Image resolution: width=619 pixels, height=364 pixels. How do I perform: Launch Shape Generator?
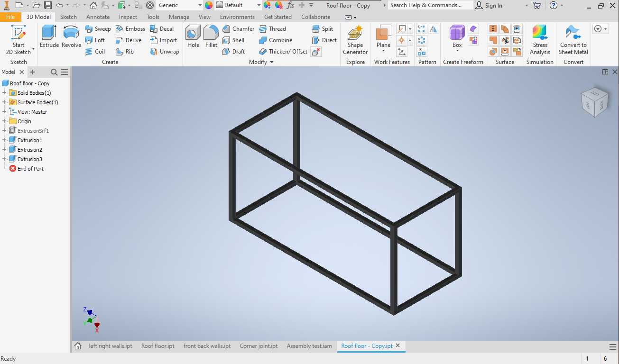click(x=355, y=40)
